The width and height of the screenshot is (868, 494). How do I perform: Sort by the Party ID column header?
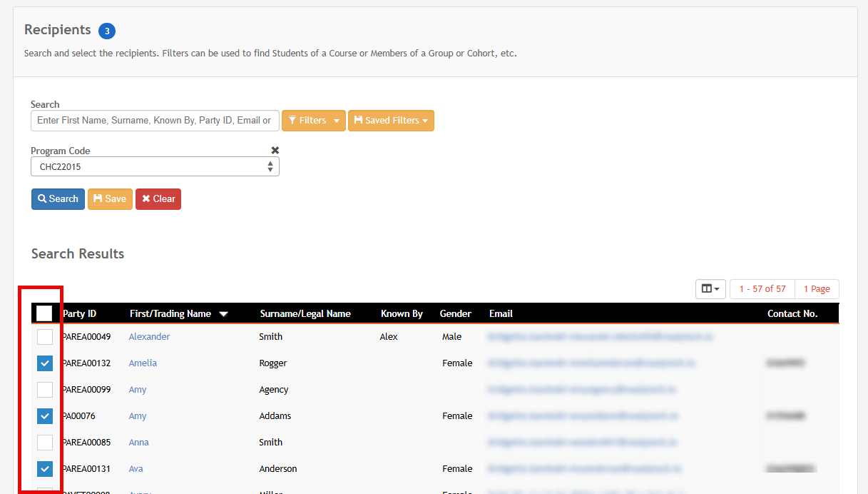(79, 313)
